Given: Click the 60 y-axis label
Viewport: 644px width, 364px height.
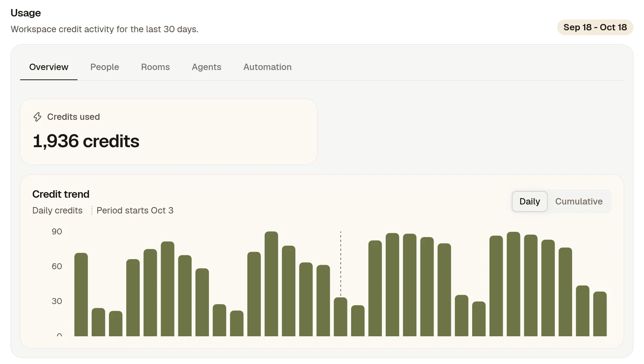Looking at the screenshot, I should tap(57, 266).
